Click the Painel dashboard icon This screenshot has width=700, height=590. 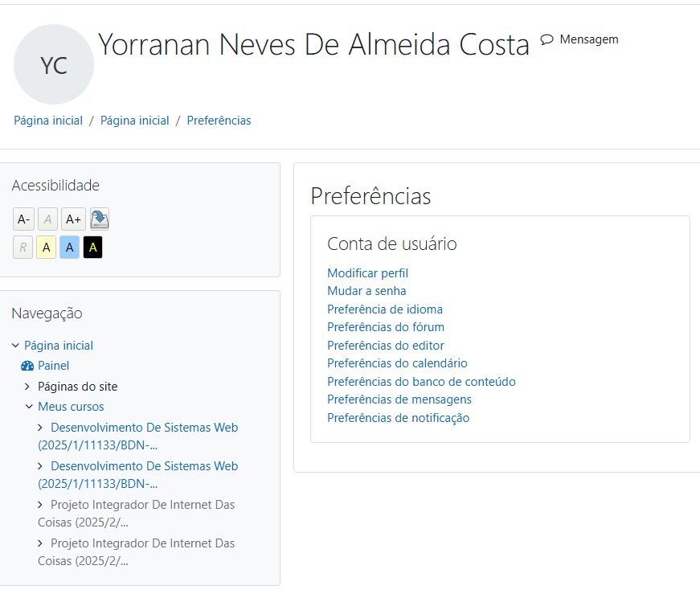(27, 366)
